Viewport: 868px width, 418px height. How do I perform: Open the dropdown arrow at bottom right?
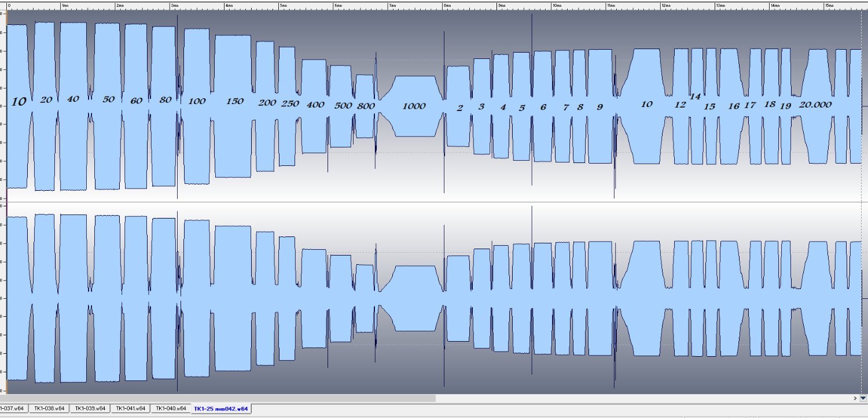[x=863, y=398]
